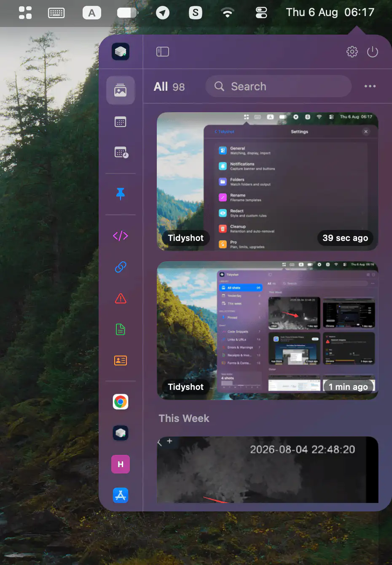Open the Wi-Fi menu bar icon

pos(228,13)
